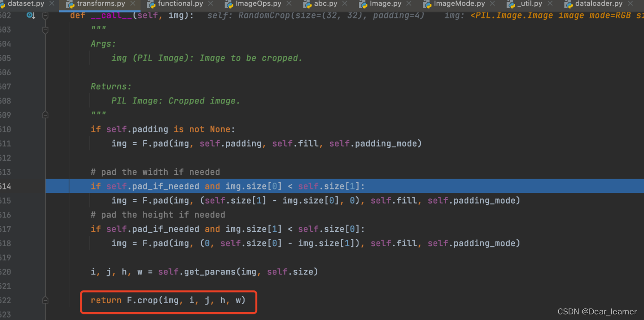Close the _util.py editor tab
Image resolution: width=644 pixels, height=320 pixels.
point(550,4)
